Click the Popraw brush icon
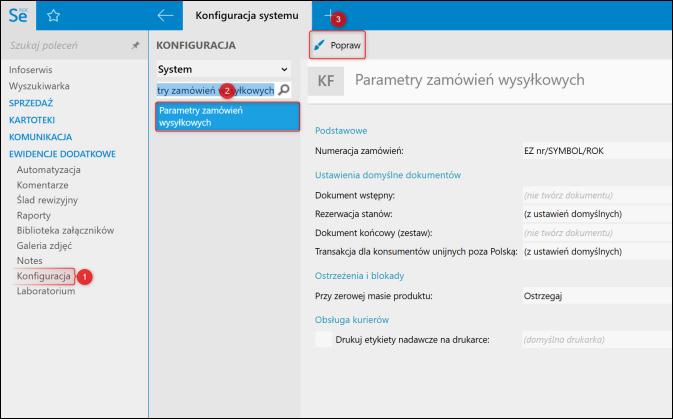The width and height of the screenshot is (673, 419). [x=320, y=46]
